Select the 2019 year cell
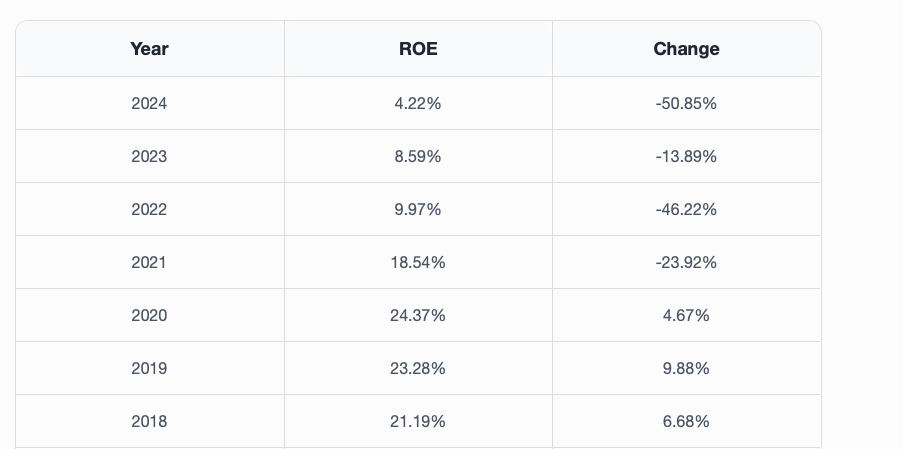903x449 pixels. (149, 368)
